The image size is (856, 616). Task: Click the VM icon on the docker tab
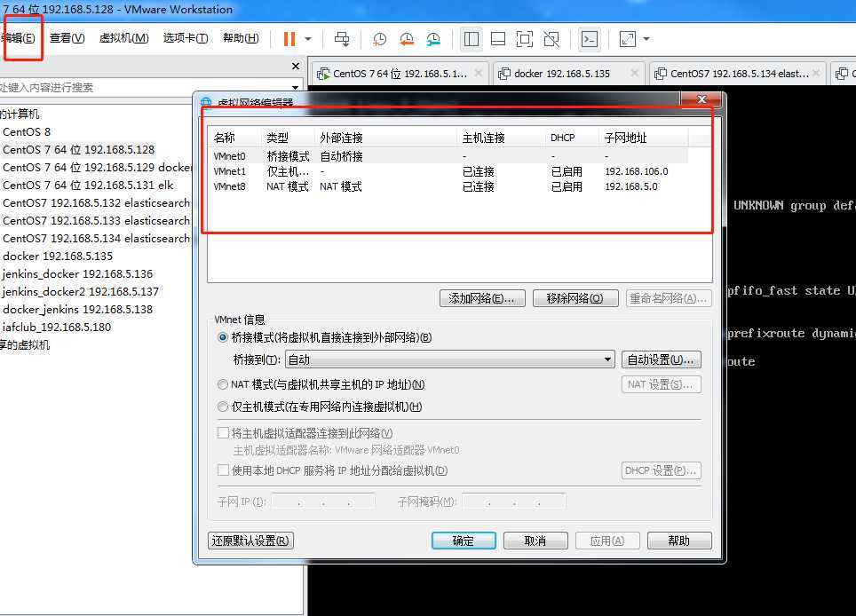point(504,73)
